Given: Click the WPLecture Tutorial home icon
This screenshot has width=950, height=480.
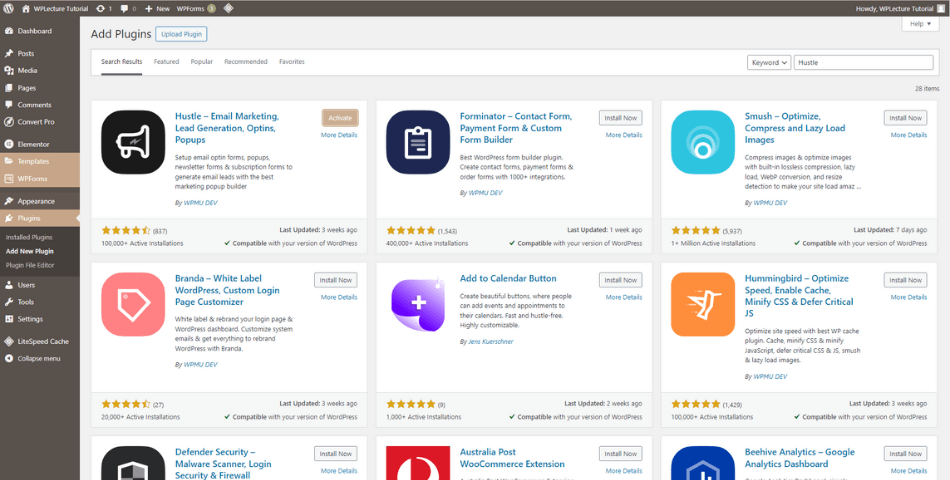Looking at the screenshot, I should point(26,8).
